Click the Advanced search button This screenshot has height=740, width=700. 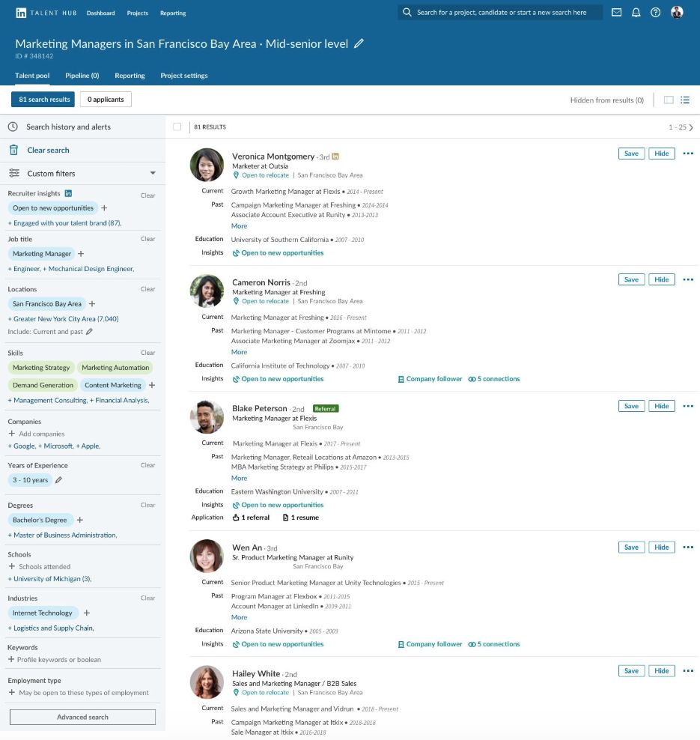click(x=82, y=717)
